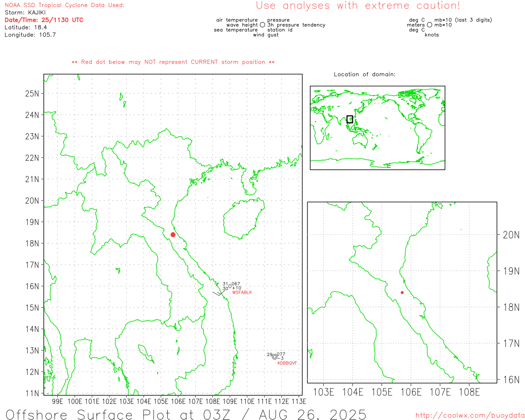Viewport: 525px width, 420px height.
Task: Click the Latitude: 18.4 text
Action: [26, 27]
